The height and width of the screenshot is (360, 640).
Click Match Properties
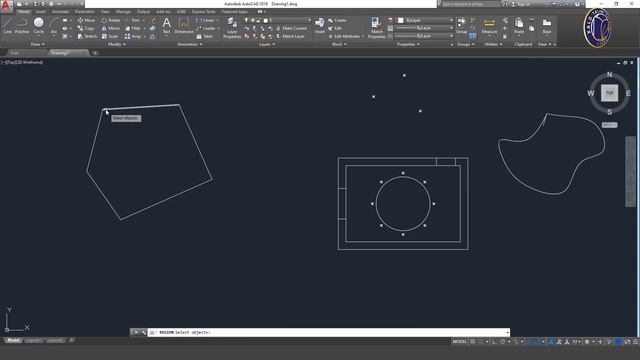(x=376, y=28)
